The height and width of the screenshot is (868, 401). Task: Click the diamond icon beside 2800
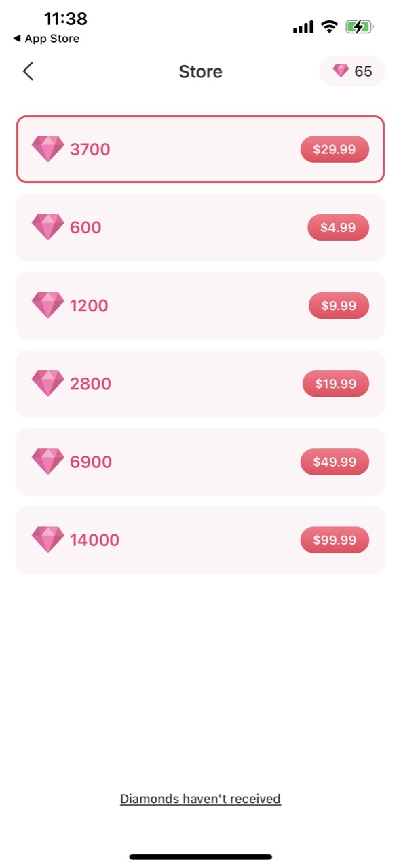point(47,383)
